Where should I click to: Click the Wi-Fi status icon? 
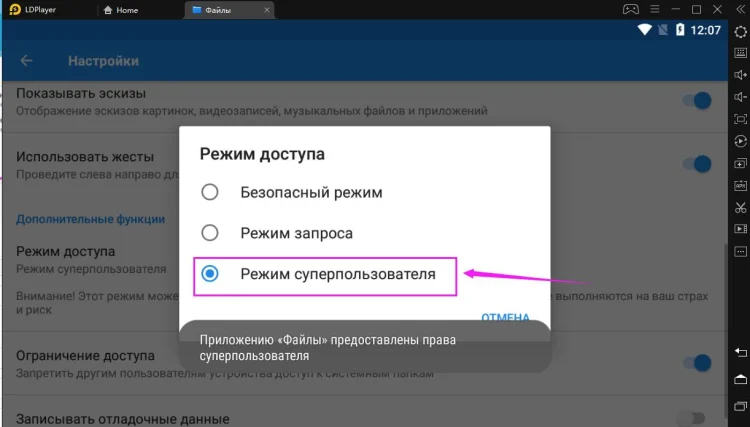(x=645, y=30)
